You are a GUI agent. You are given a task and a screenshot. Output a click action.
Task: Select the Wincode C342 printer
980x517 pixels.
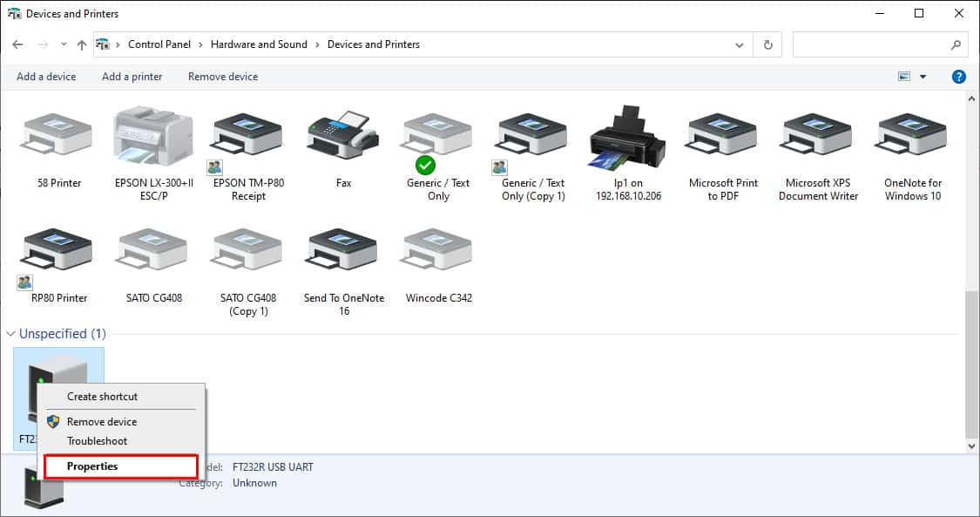(438, 248)
